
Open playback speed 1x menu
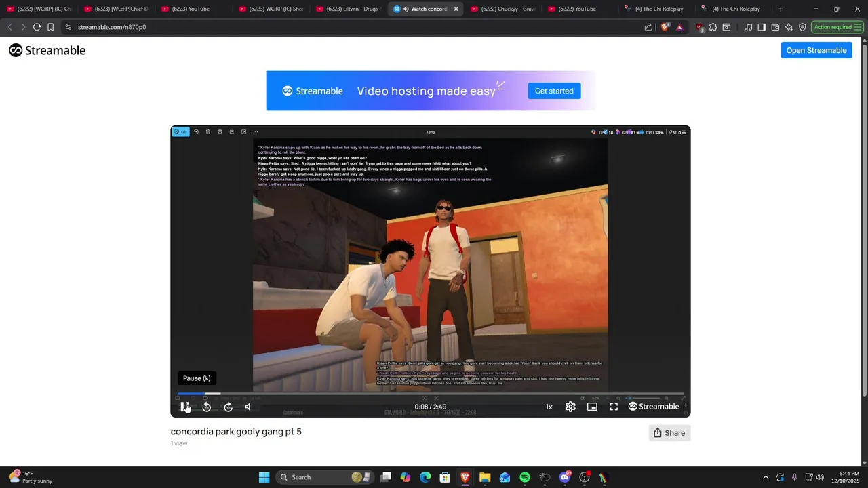coord(549,407)
